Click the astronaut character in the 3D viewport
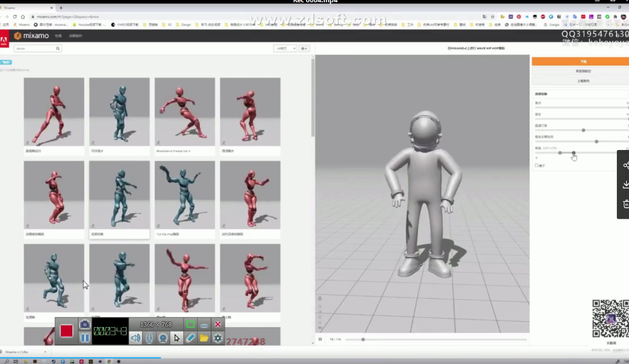Image resolution: width=629 pixels, height=364 pixels. tap(425, 194)
